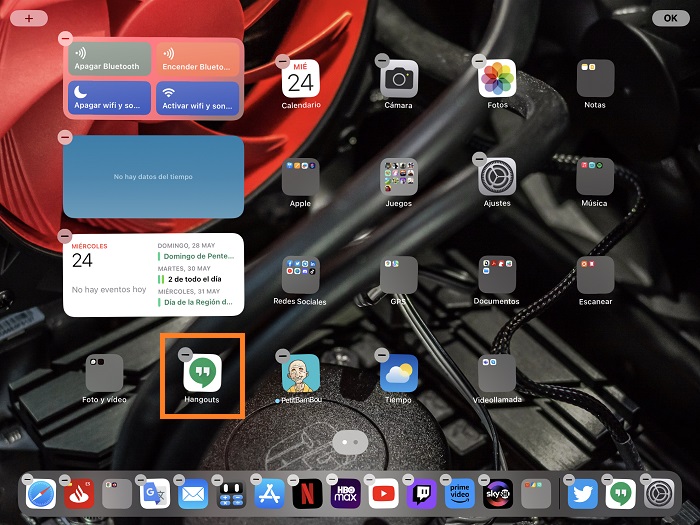Screen dimensions: 700x525
Task: Open the Sky app in dock
Action: (498, 494)
